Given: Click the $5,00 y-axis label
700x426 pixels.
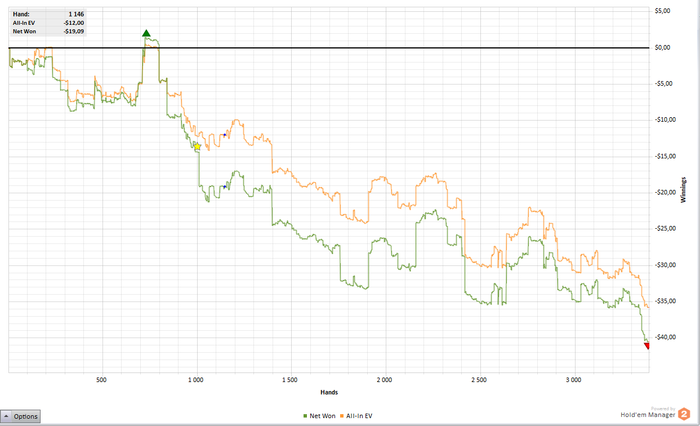Looking at the screenshot, I should click(662, 11).
